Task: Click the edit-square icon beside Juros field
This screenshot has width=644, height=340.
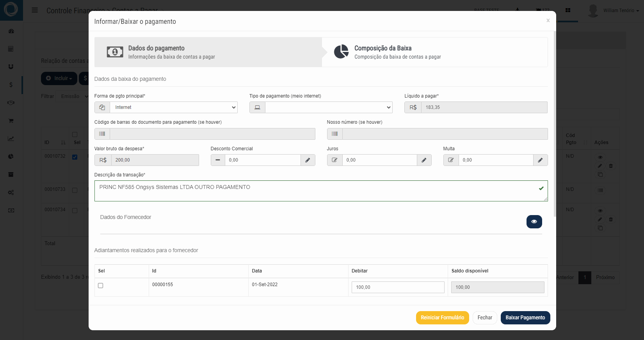Action: 334,160
